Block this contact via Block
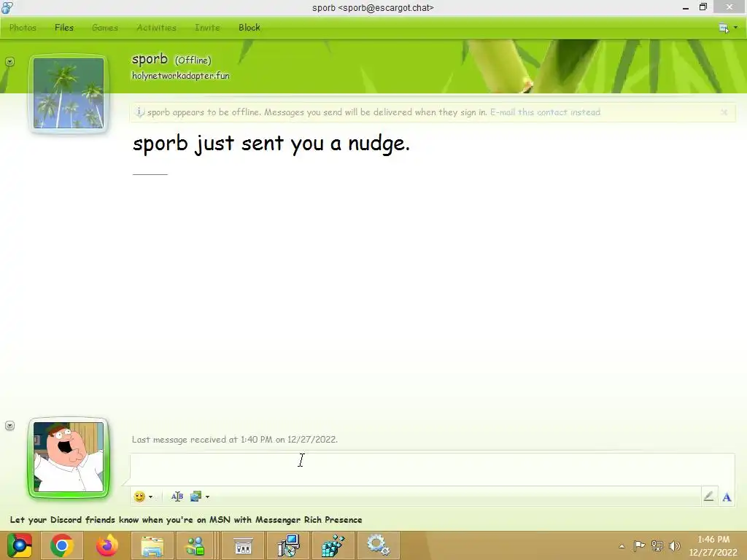Screen dimensions: 747x560 click(249, 28)
